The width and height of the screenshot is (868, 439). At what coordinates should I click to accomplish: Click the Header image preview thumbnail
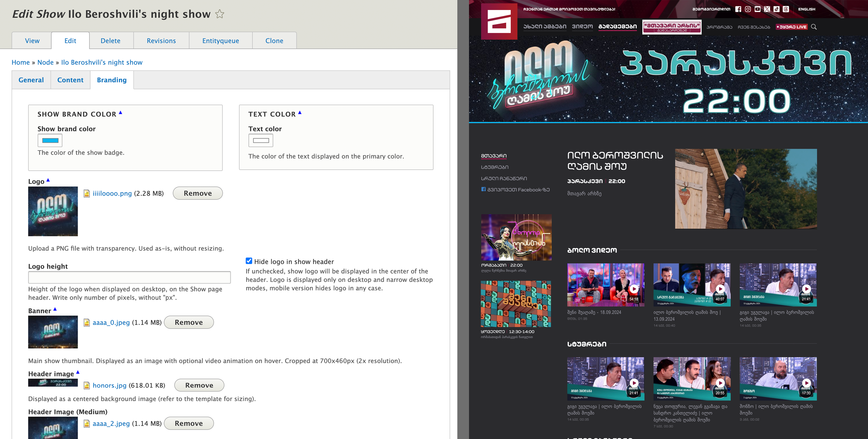pos(53,383)
